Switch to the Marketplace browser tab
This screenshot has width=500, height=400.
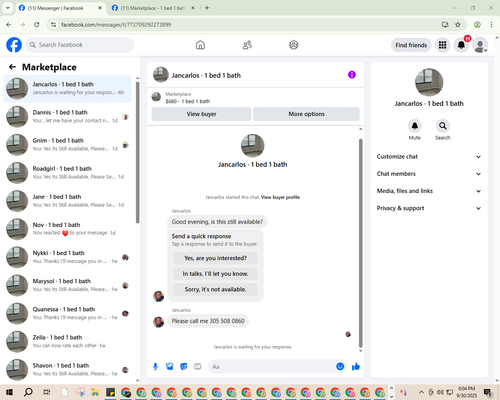153,8
